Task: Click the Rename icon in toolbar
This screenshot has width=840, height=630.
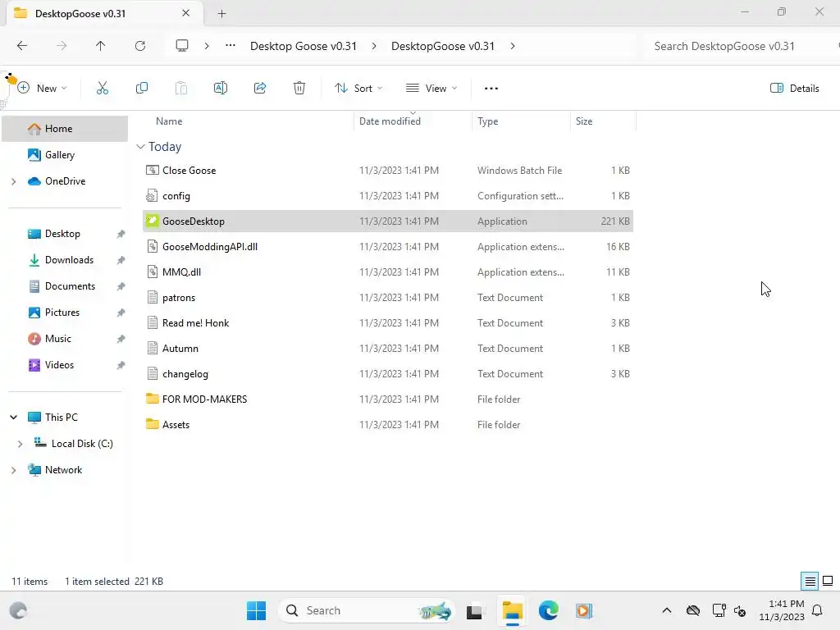Action: 221,89
